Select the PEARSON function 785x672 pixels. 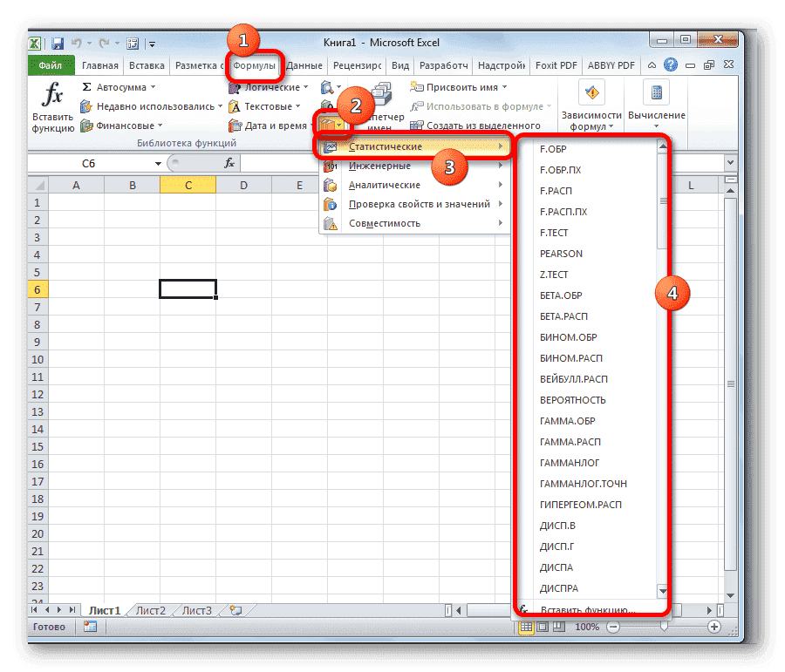561,254
